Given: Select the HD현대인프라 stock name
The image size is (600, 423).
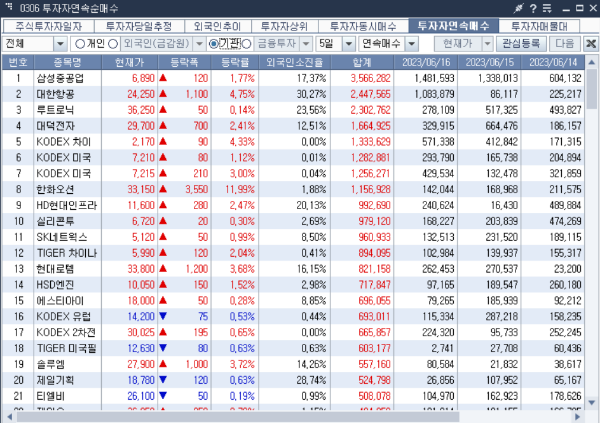Looking at the screenshot, I should (x=67, y=205).
